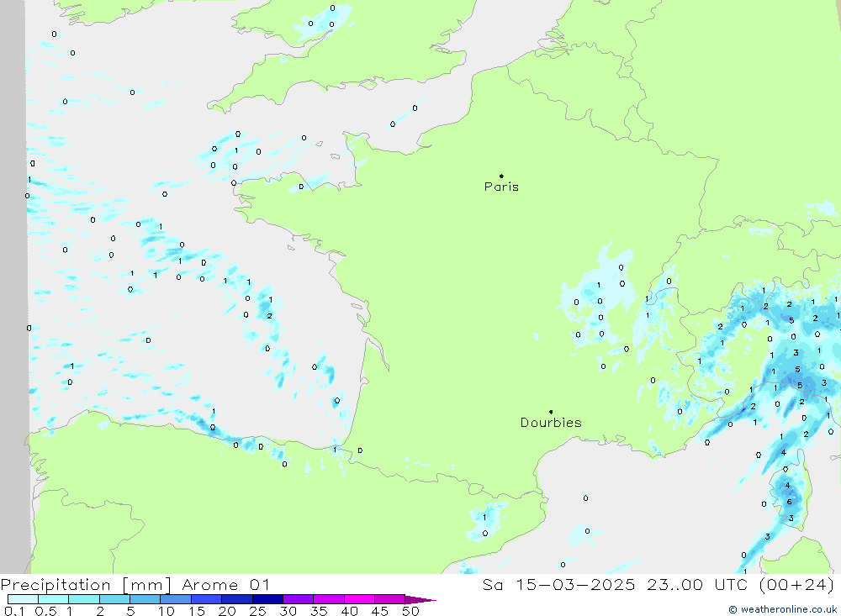Pick the 1–2 mm legend swatch

(x=83, y=599)
